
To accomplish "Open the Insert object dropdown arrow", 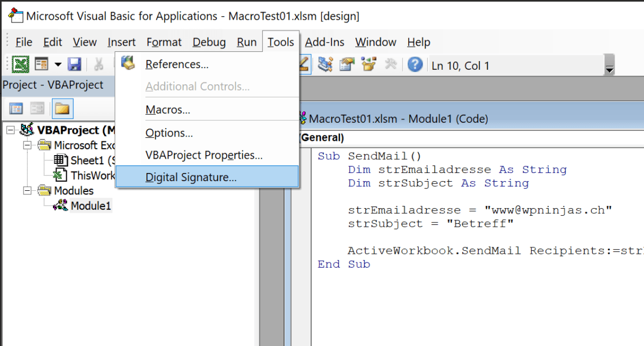I will click(x=58, y=65).
